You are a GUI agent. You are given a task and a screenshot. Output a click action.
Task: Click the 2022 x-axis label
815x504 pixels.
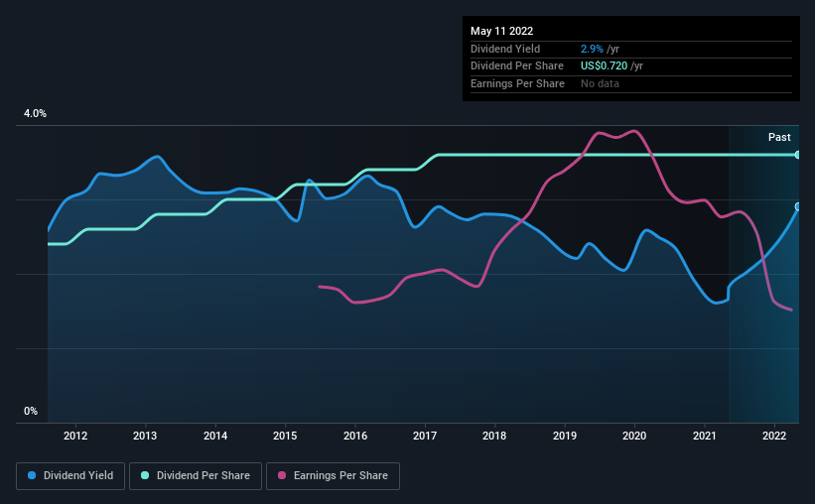774,436
